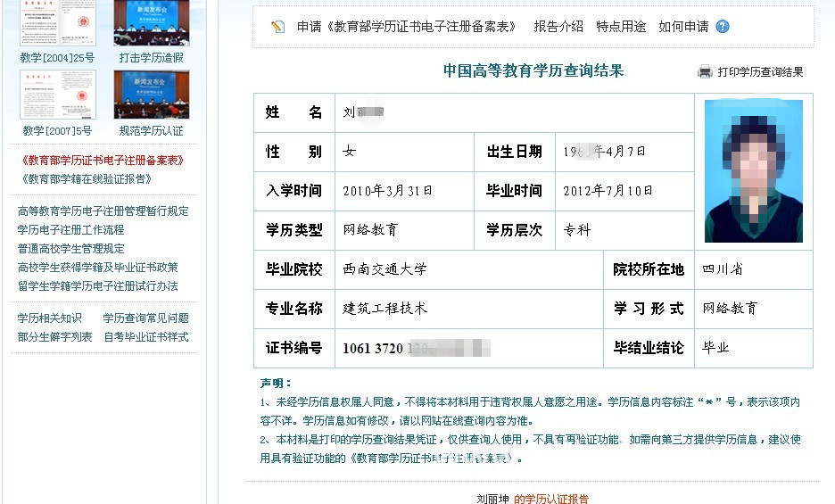Open 《教育部学籍在线验证报告》 sidebar link
This screenshot has width=835, height=504.
point(87,179)
